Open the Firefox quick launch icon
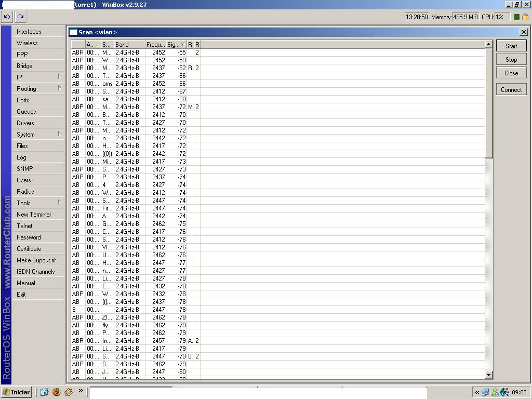Screen dimensions: 532x399 [x=56, y=392]
